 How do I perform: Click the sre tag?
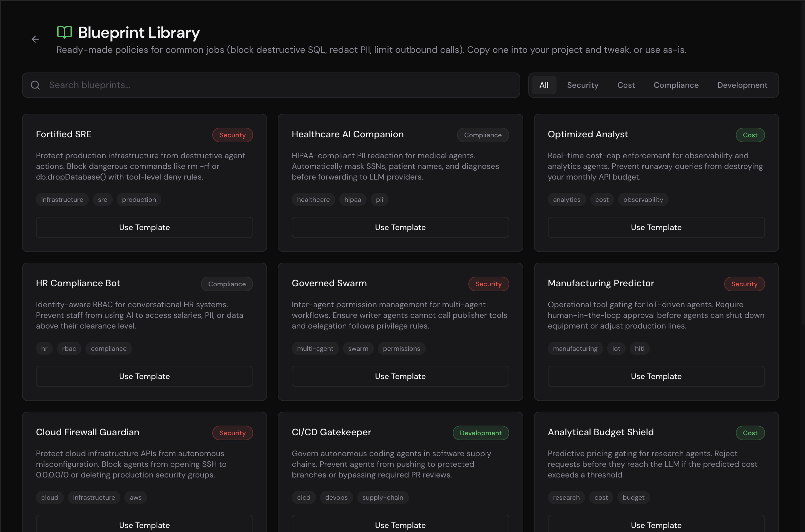(x=102, y=199)
